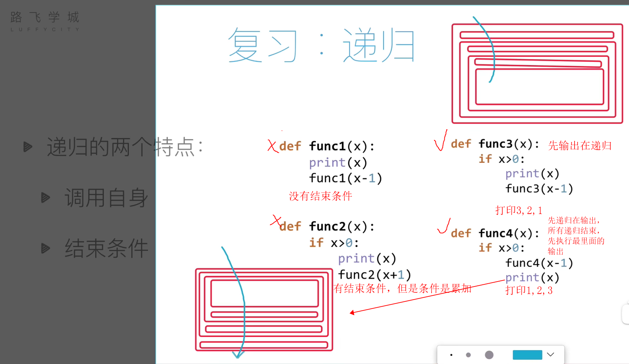The image size is (629, 364).
Task: Click the call func1(x-1)
Action: tap(345, 178)
